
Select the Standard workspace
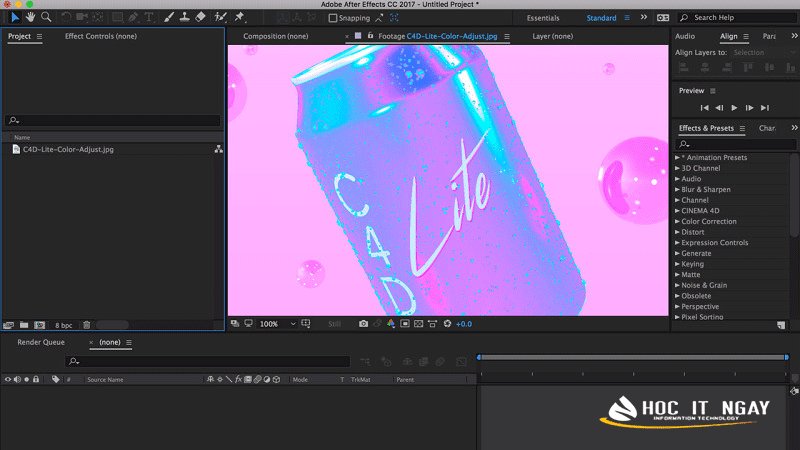(601, 18)
